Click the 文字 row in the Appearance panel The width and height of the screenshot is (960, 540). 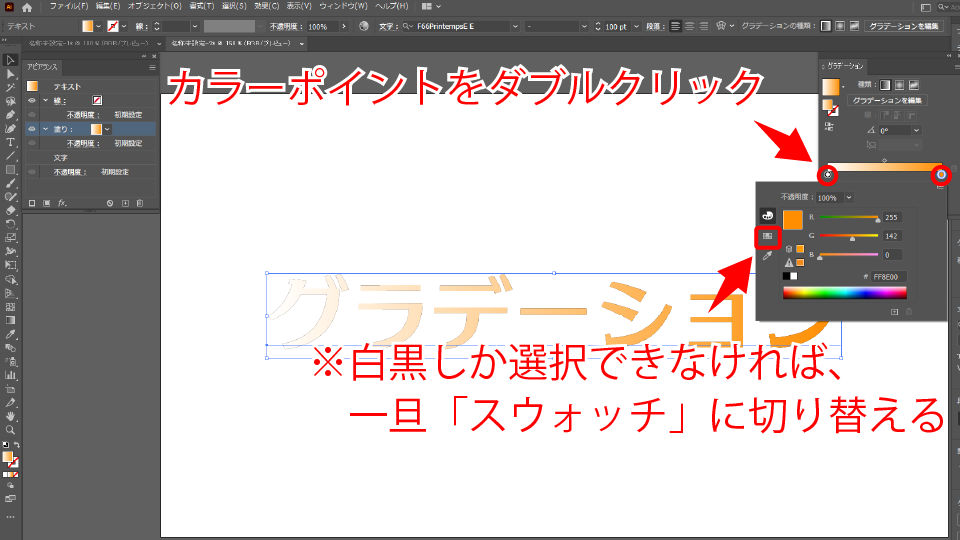coord(91,158)
